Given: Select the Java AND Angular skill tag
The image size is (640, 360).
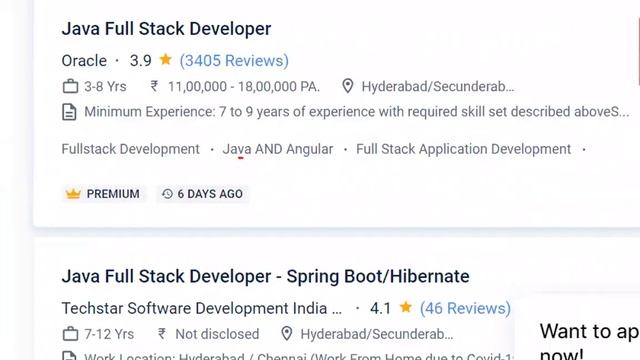Looking at the screenshot, I should click(278, 149).
